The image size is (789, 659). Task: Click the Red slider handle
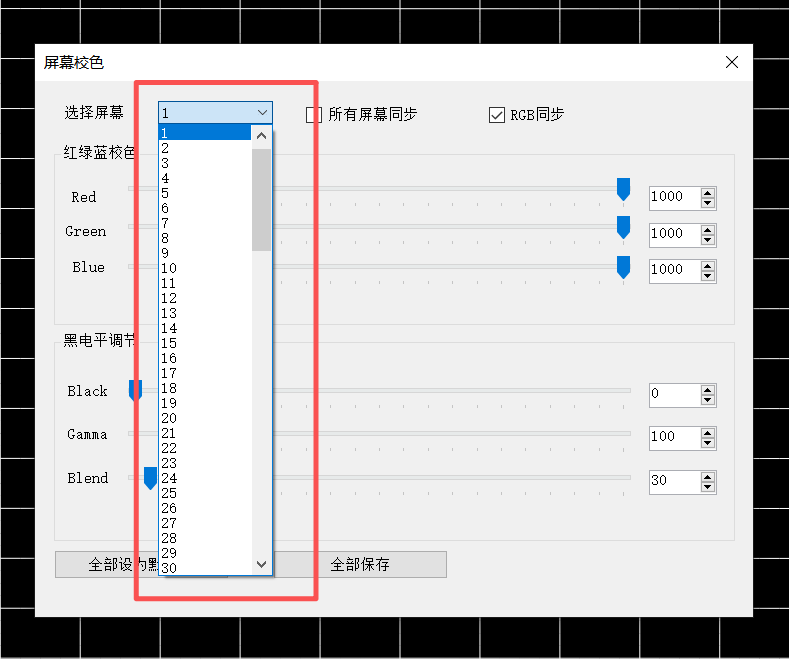click(623, 189)
